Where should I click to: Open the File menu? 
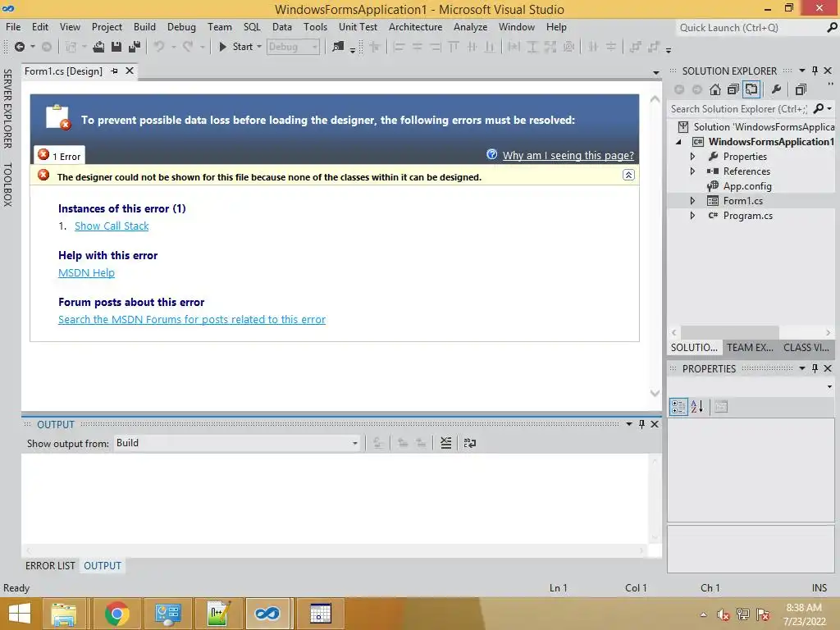(13, 27)
